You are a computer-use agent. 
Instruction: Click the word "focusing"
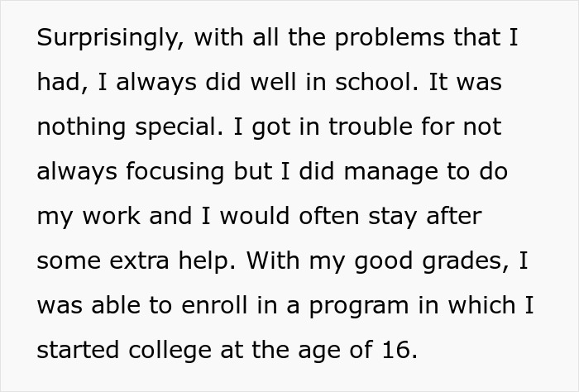(175, 173)
